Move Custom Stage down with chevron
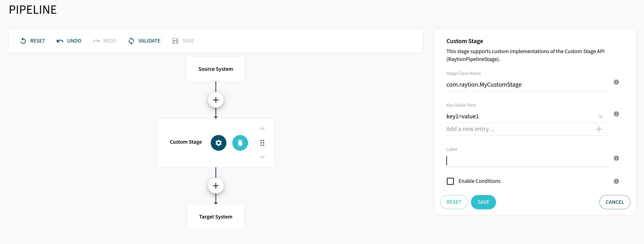Image resolution: width=644 pixels, height=244 pixels. tap(262, 157)
